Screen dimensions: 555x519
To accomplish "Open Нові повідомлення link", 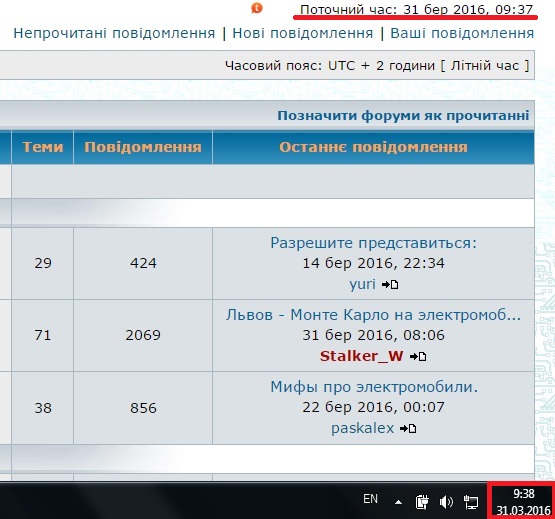I will click(303, 33).
